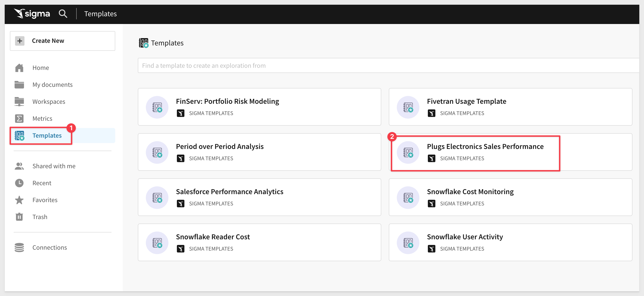Open Snowflake Cost Monitoring title

click(x=470, y=192)
